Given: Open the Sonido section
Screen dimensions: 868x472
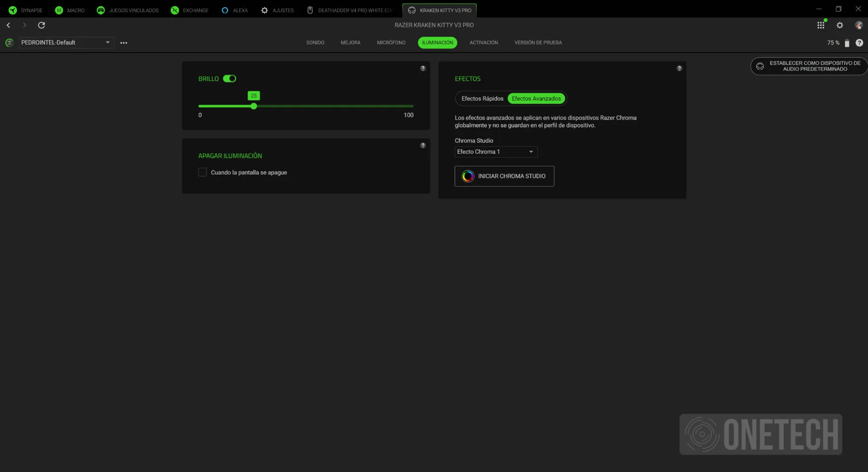Looking at the screenshot, I should click(x=315, y=43).
